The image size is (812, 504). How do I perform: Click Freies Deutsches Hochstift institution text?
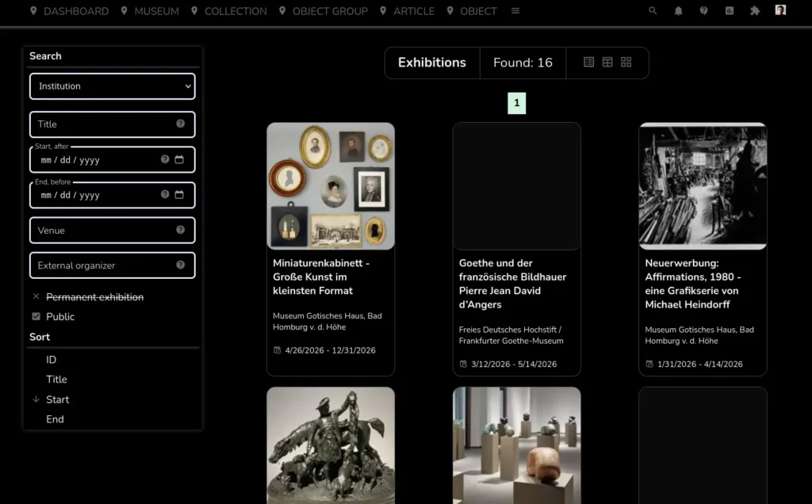point(511,335)
